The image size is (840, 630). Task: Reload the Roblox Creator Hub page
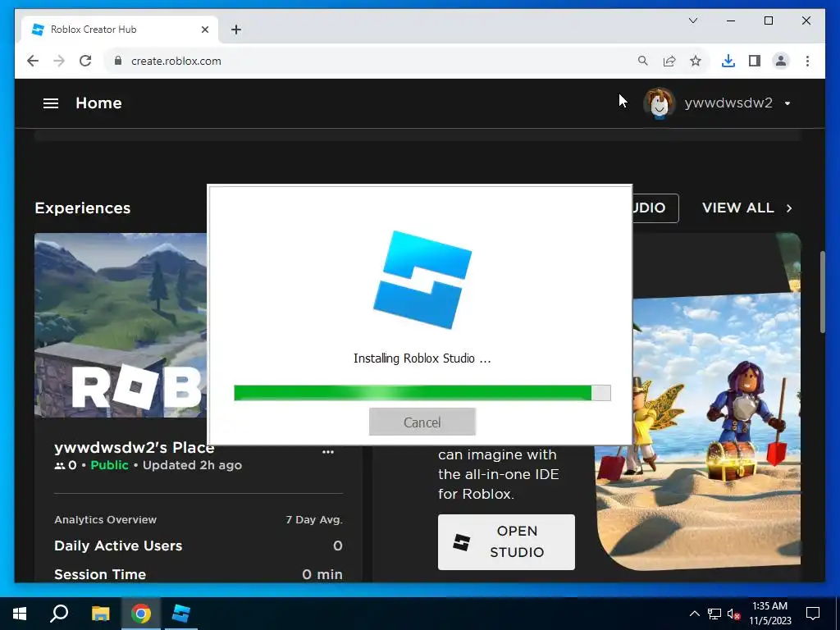click(x=85, y=61)
